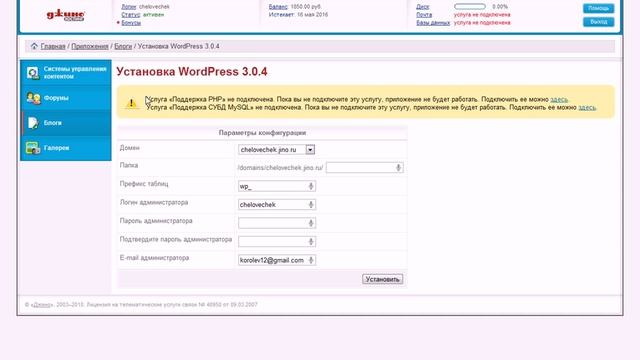Image resolution: width=640 pixels, height=360 pixels.
Task: Click the Диск link
Action: click(423, 7)
